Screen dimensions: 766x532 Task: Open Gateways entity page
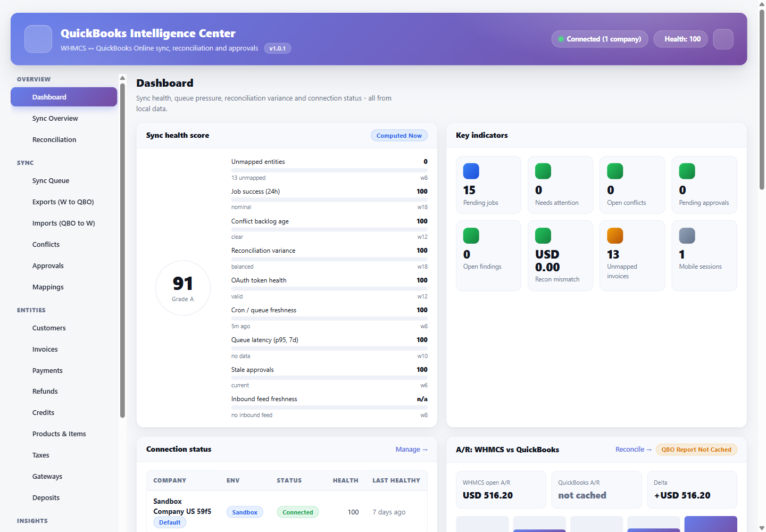point(64,476)
